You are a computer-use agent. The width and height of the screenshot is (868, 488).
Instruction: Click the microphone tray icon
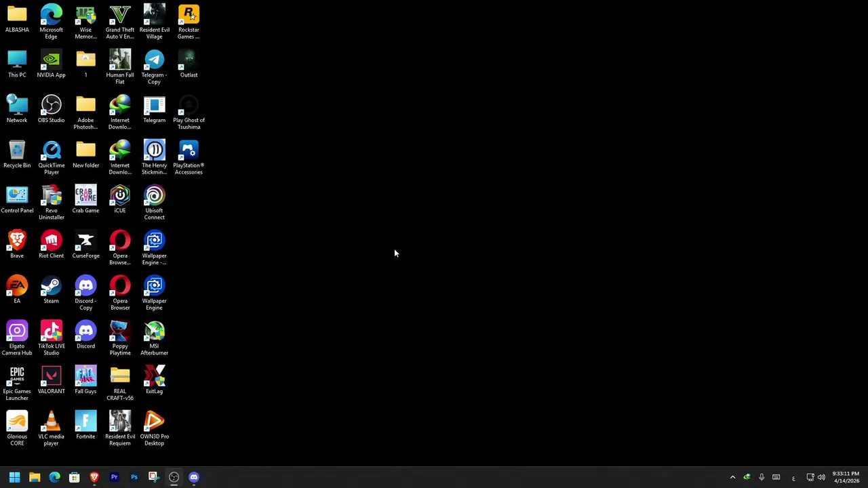(x=762, y=477)
